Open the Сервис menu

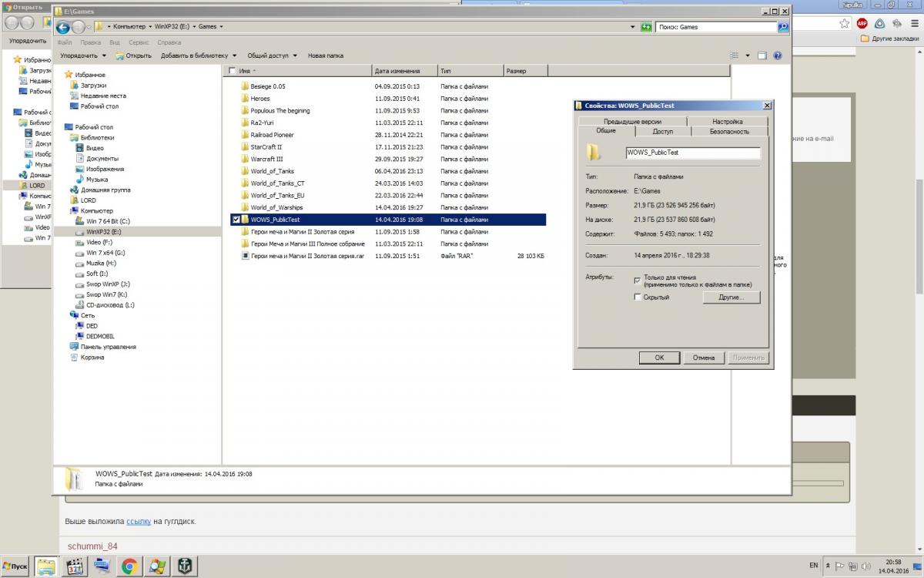pos(139,42)
